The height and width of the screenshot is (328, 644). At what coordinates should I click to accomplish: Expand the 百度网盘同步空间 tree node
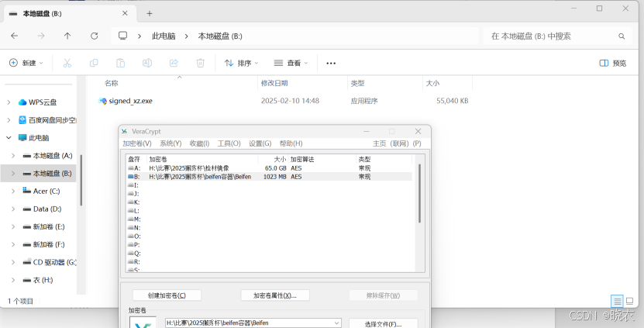click(x=9, y=120)
